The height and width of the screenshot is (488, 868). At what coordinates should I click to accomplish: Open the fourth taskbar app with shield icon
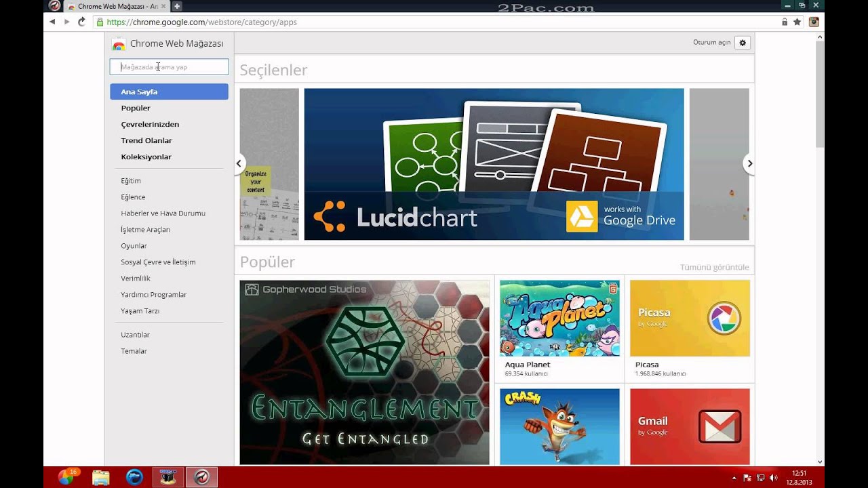(x=167, y=477)
